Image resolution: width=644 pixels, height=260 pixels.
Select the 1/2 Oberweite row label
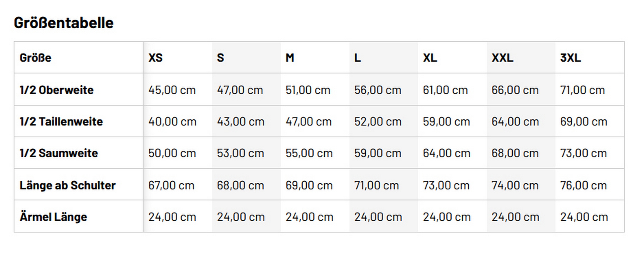click(57, 90)
